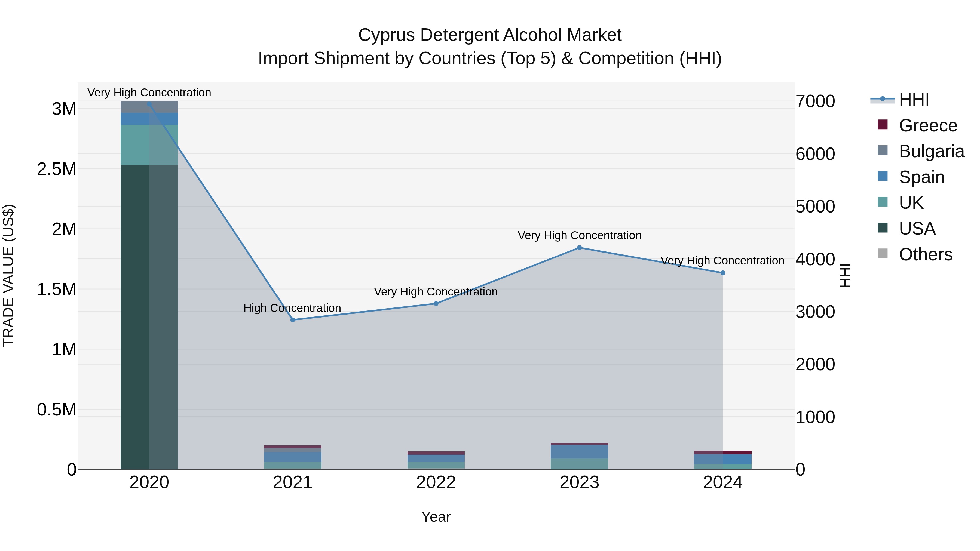Viewport: 980px width, 551px height.
Task: Click the x-axis tick label 2021
Action: pyautogui.click(x=293, y=482)
